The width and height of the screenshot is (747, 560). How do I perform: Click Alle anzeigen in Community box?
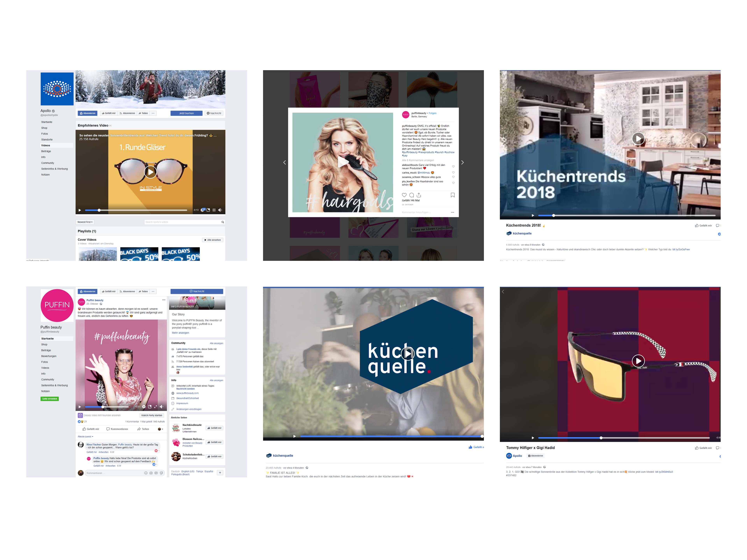point(216,343)
